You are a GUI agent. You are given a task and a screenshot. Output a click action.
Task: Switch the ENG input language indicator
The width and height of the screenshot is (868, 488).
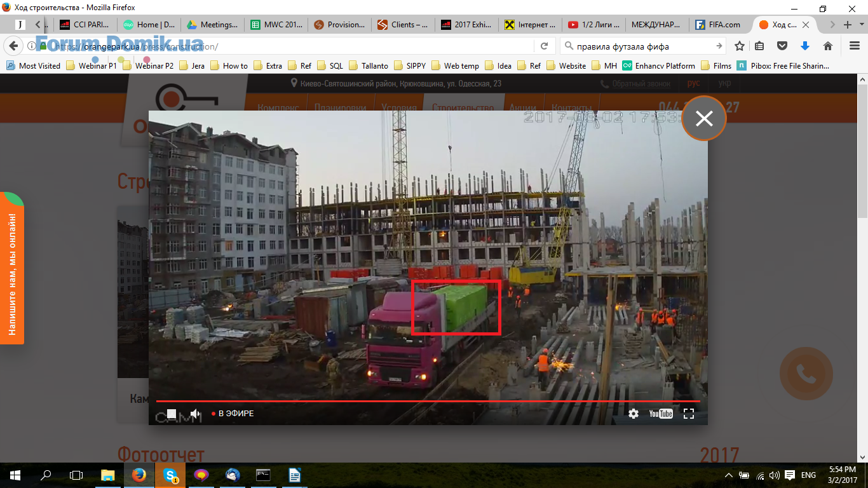[x=808, y=475]
